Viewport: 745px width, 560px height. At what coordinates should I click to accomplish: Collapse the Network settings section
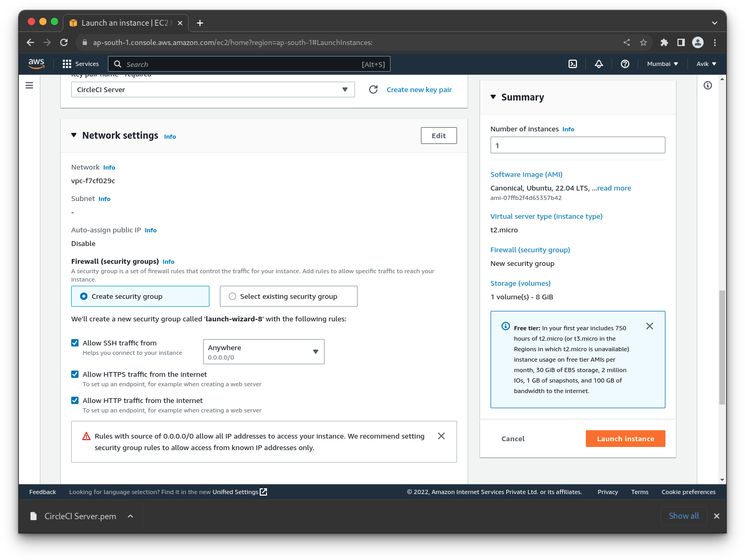[74, 135]
